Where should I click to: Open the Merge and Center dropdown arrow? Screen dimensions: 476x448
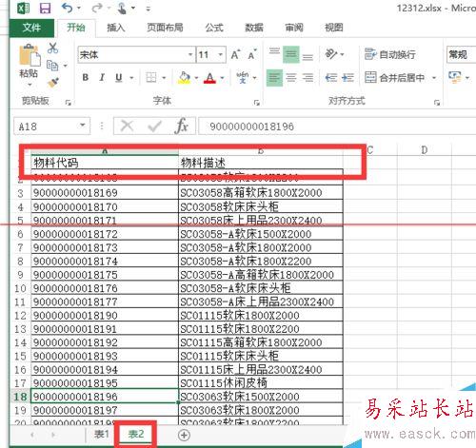tap(434, 77)
